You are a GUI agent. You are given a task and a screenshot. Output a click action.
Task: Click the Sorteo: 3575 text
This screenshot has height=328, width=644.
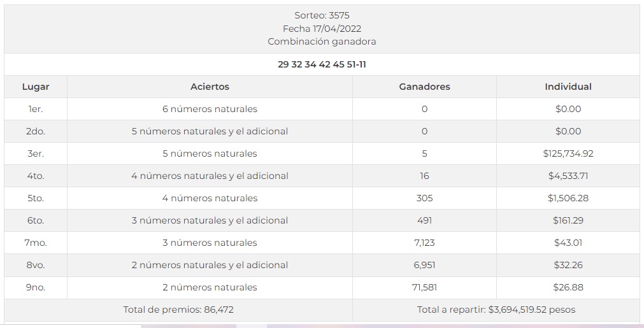(322, 15)
